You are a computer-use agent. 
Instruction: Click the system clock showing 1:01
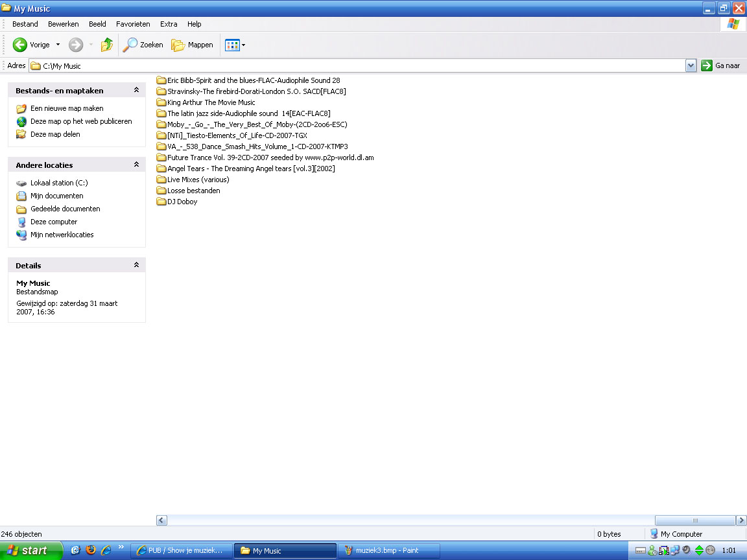[729, 550]
